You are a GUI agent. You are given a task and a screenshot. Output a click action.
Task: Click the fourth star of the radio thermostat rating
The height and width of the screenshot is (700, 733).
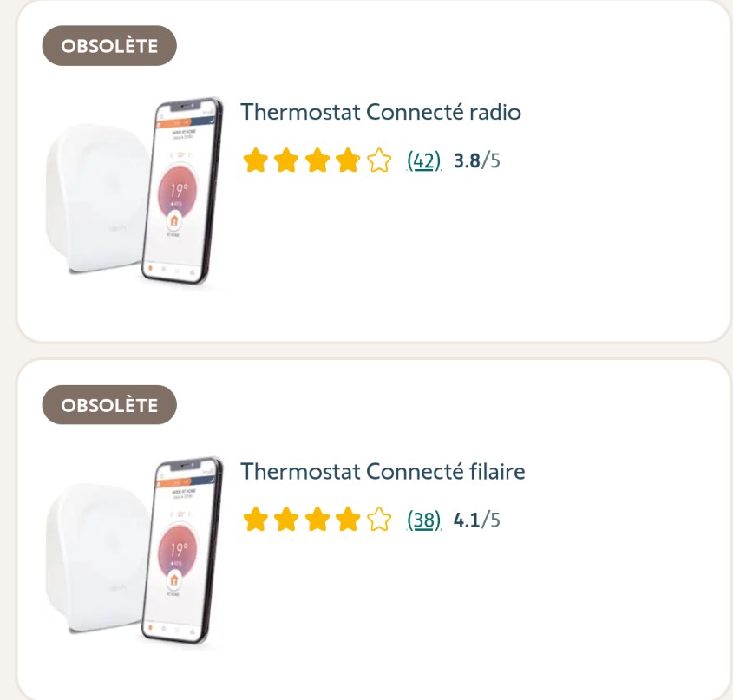pyautogui.click(x=347, y=160)
